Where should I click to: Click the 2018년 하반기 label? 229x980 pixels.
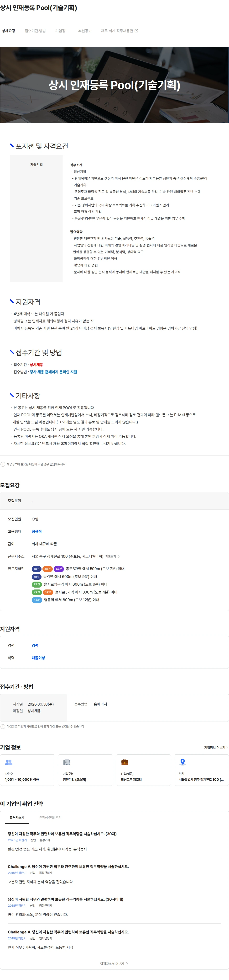(x=17, y=905)
